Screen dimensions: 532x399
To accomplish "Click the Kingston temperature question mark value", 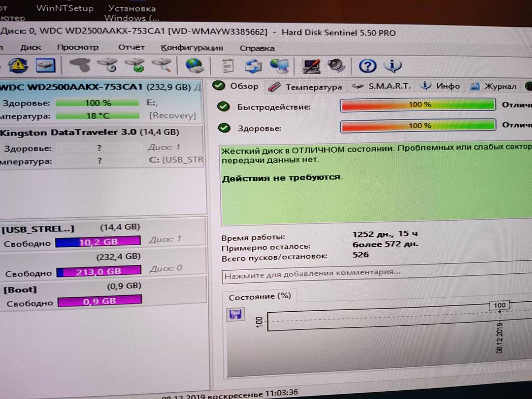I will [99, 161].
